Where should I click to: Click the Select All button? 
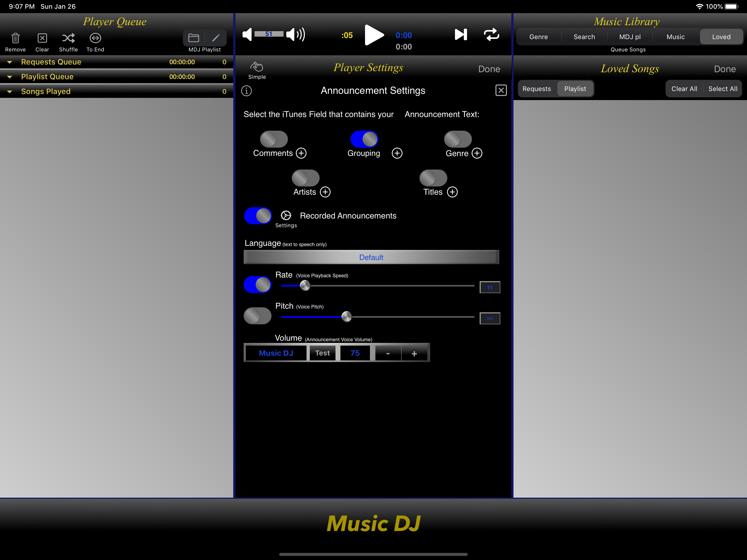click(x=723, y=89)
